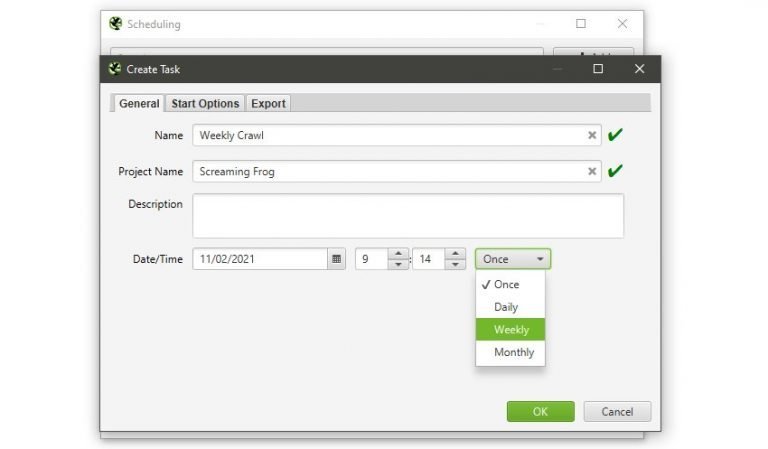768x449 pixels.
Task: Open the calendar date picker icon
Action: pos(336,259)
